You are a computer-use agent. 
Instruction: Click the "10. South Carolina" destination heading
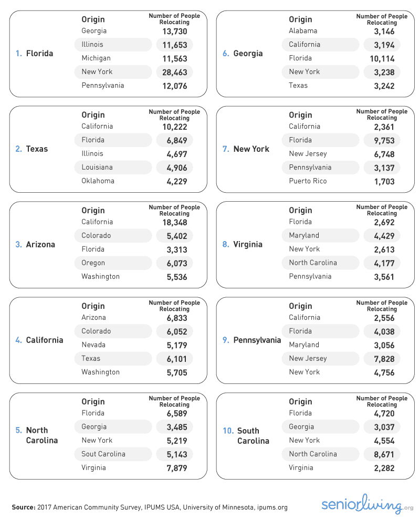click(246, 435)
